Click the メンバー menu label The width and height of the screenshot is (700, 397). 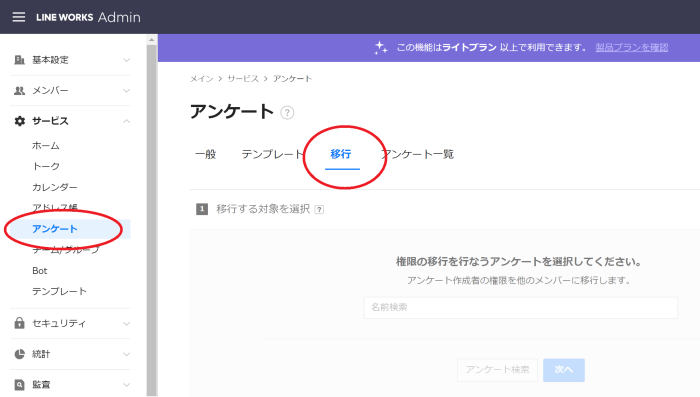click(x=50, y=91)
